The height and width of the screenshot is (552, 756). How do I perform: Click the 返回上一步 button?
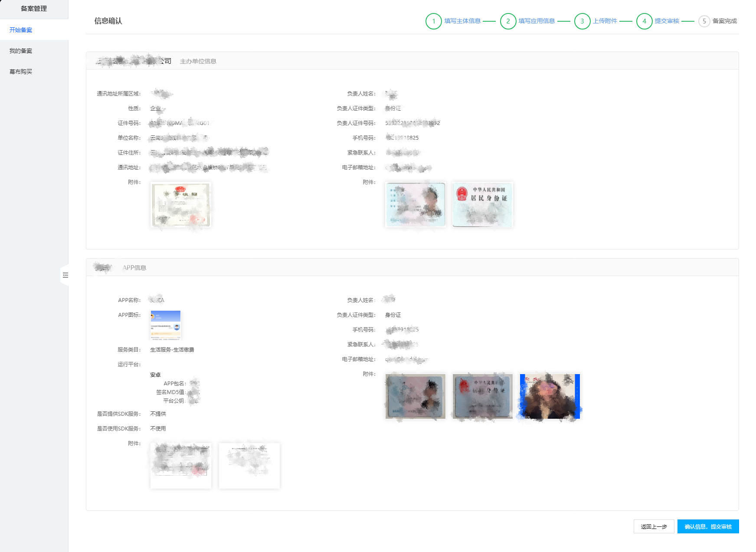click(x=654, y=526)
